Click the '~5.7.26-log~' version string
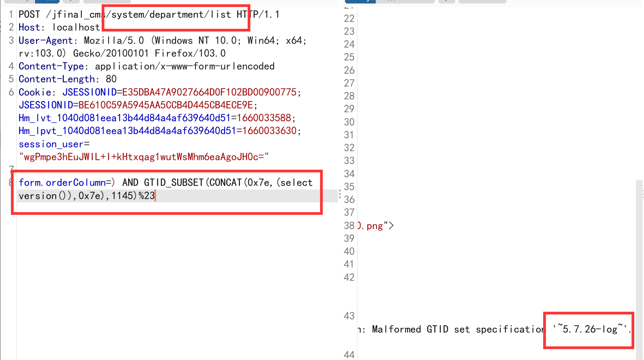644x360 pixels. coord(589,330)
